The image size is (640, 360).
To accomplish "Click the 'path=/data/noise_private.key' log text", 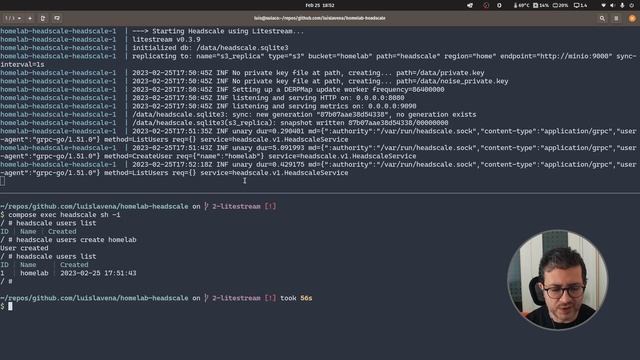I will pyautogui.click(x=452, y=81).
